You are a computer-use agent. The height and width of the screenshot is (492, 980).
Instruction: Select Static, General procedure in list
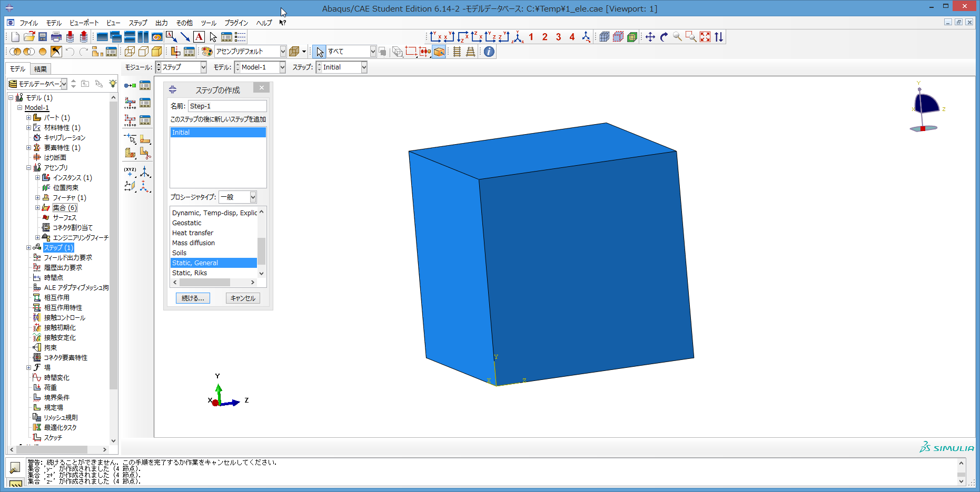pyautogui.click(x=213, y=263)
